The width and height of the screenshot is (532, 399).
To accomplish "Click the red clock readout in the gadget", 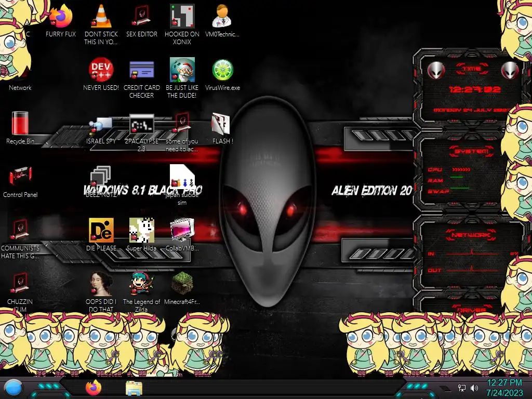I will 475,89.
